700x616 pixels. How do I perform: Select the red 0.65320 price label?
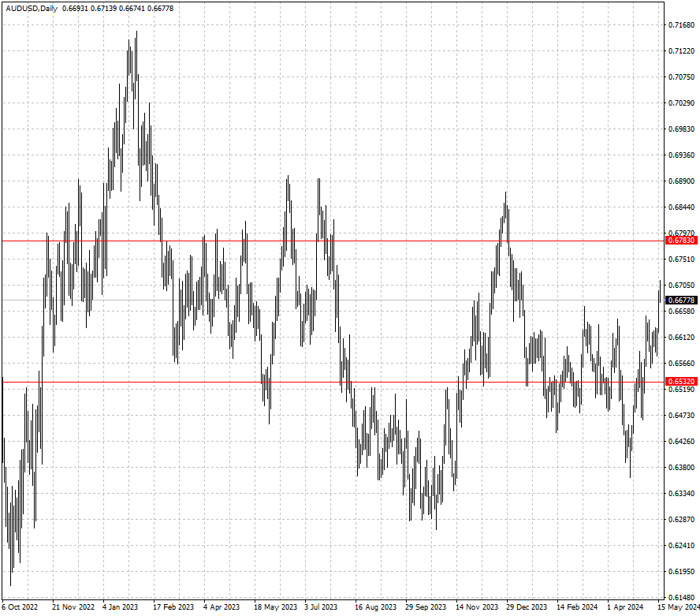pos(681,382)
